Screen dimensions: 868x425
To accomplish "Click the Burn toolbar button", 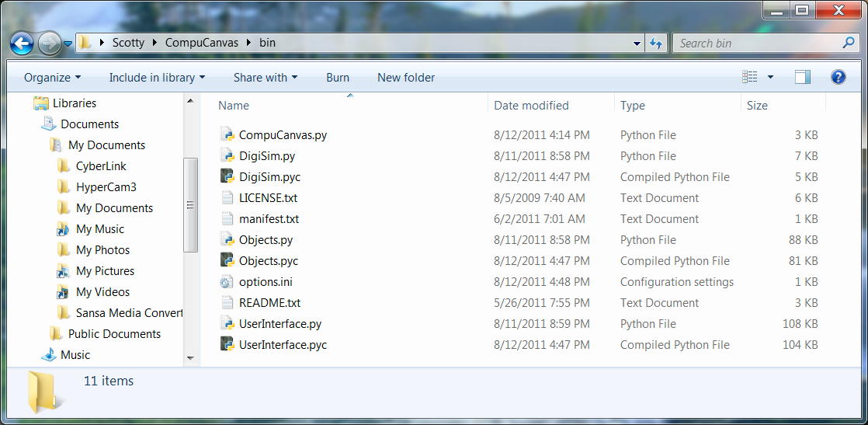I will click(x=338, y=78).
